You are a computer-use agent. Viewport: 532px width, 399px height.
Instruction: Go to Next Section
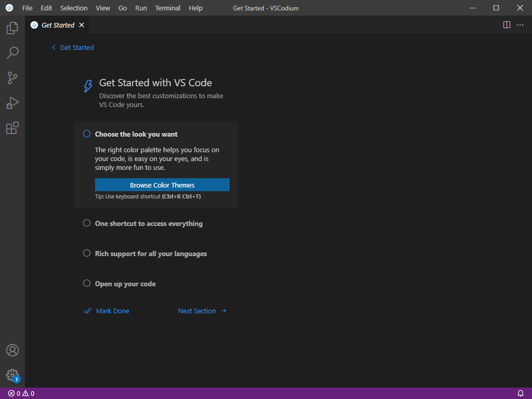point(203,311)
